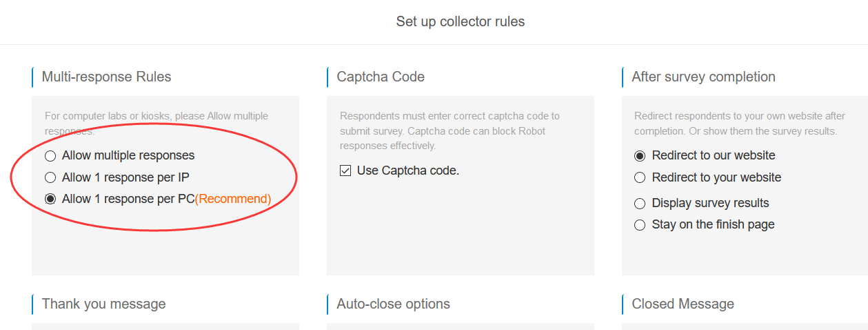Toggle the Use Captcha code checkbox
This screenshot has height=330, width=868.
coord(346,171)
